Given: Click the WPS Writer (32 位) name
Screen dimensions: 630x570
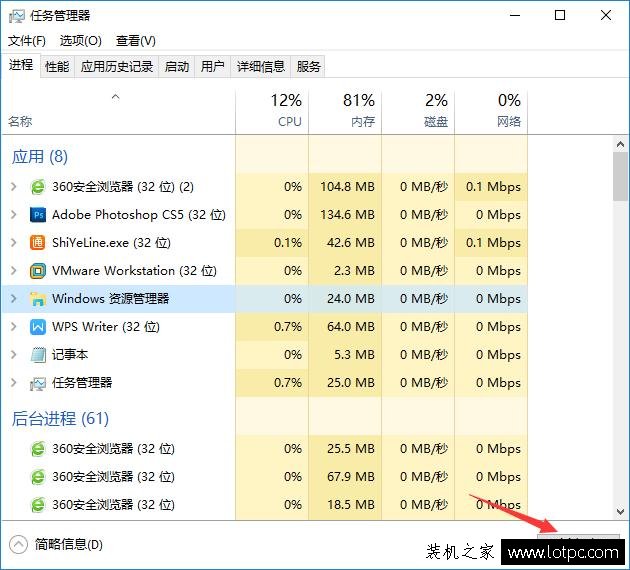Looking at the screenshot, I should (x=106, y=327).
